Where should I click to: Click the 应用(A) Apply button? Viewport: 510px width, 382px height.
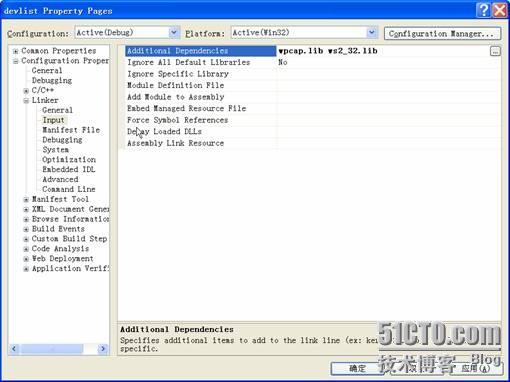point(476,368)
